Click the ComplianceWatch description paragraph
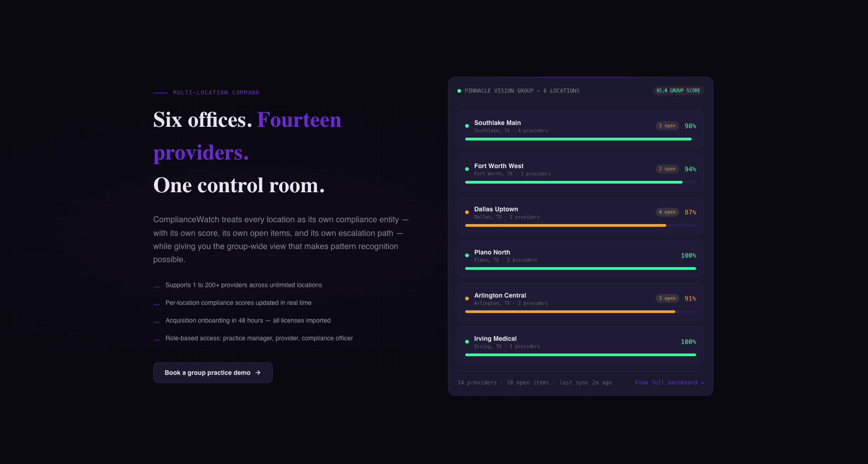 click(x=281, y=239)
